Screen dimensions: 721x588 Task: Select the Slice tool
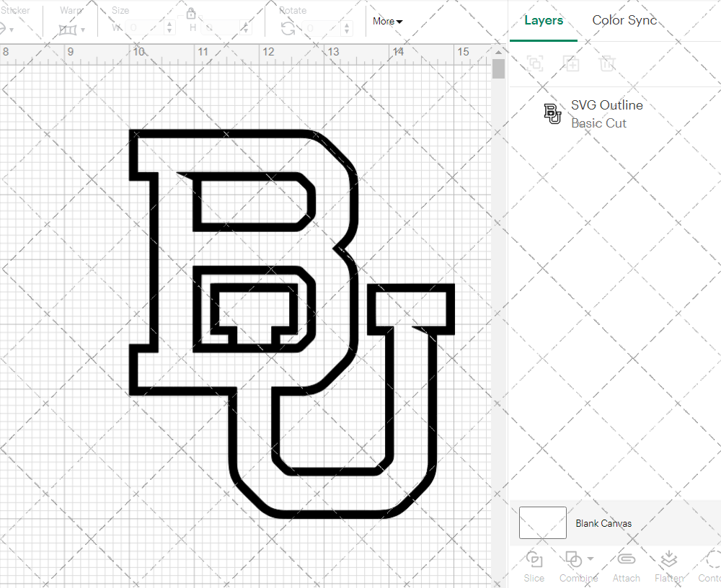pyautogui.click(x=534, y=566)
